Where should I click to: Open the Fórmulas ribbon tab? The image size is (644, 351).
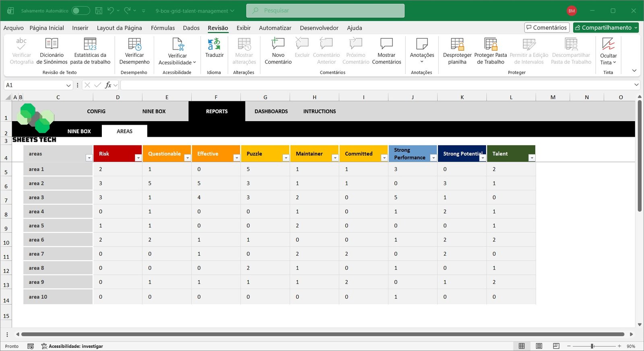click(x=163, y=28)
